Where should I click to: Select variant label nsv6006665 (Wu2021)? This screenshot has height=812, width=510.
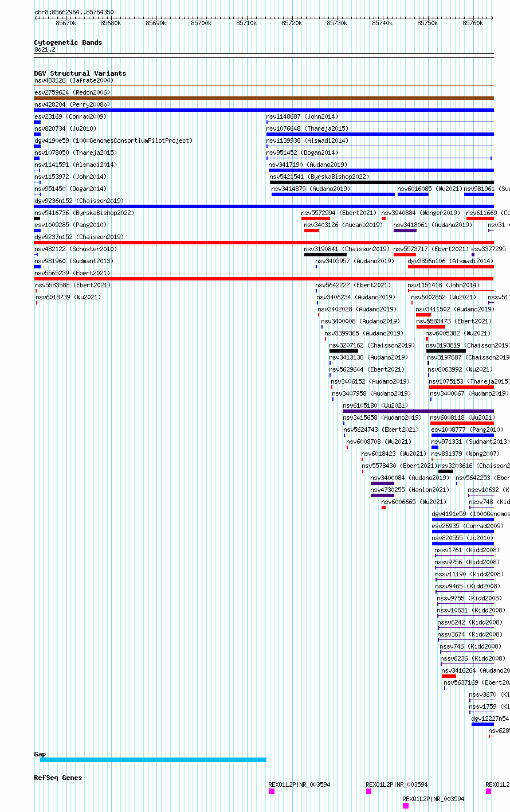pos(414,502)
